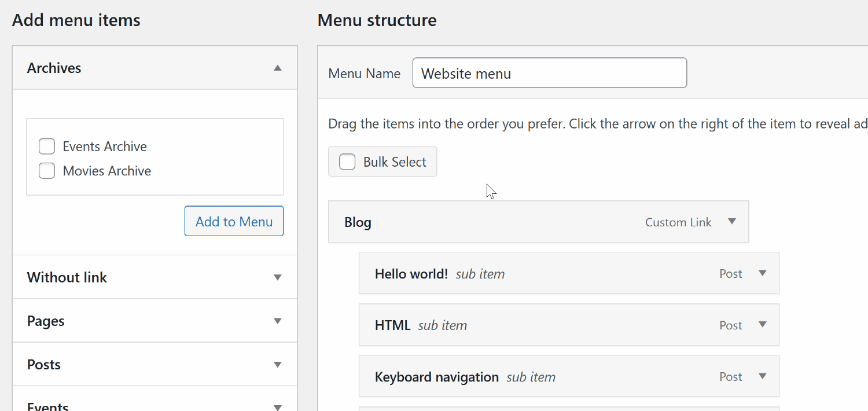Click the Archives panel heading
868x411 pixels.
point(54,68)
